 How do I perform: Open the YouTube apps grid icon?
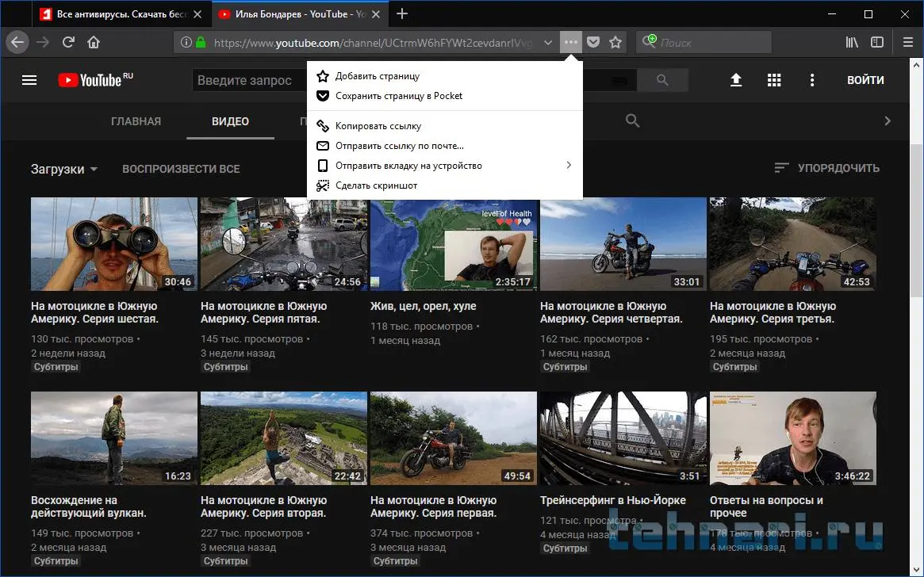click(x=774, y=80)
